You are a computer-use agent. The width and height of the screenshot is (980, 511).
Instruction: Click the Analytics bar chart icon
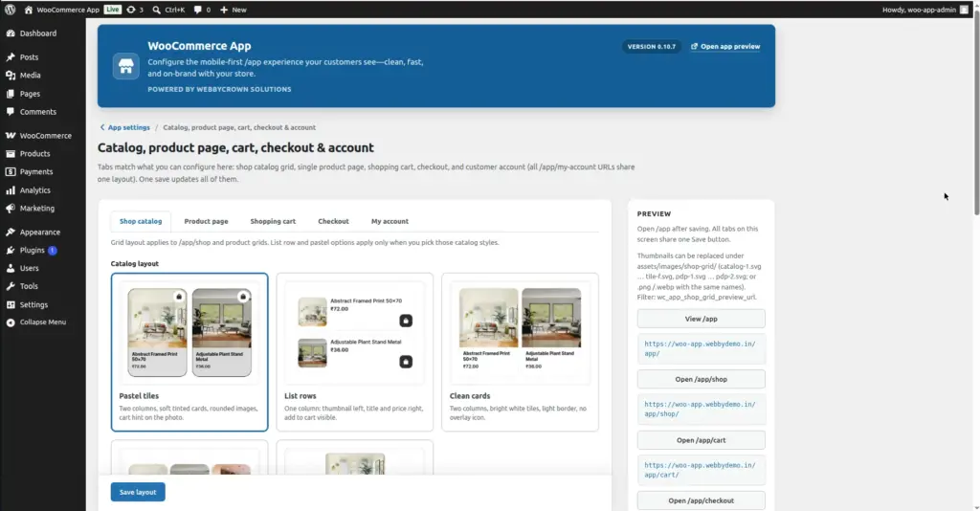point(11,189)
